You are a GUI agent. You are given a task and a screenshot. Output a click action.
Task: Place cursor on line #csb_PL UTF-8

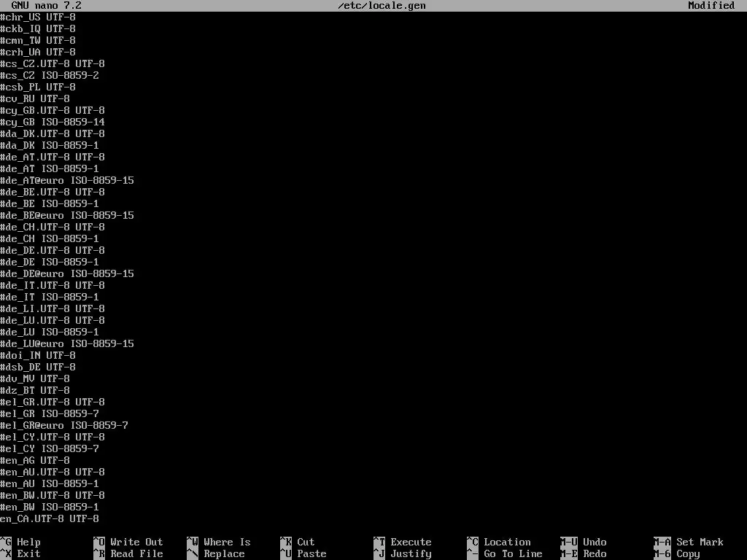click(x=38, y=87)
